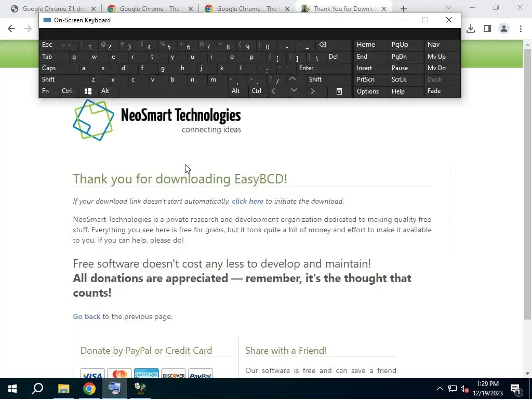This screenshot has height=399, width=532.
Task: Open Chrome profile avatar menu
Action: 504,29
